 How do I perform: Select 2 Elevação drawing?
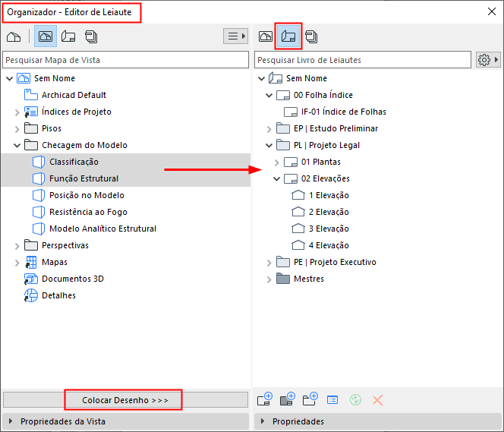(x=329, y=212)
